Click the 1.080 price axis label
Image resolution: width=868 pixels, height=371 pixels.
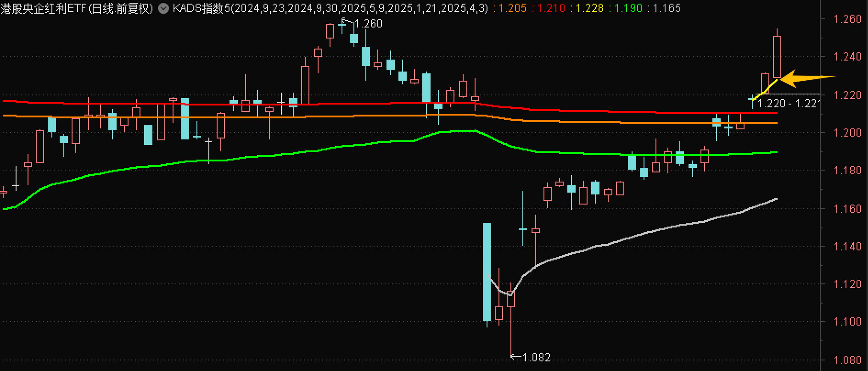tap(848, 360)
